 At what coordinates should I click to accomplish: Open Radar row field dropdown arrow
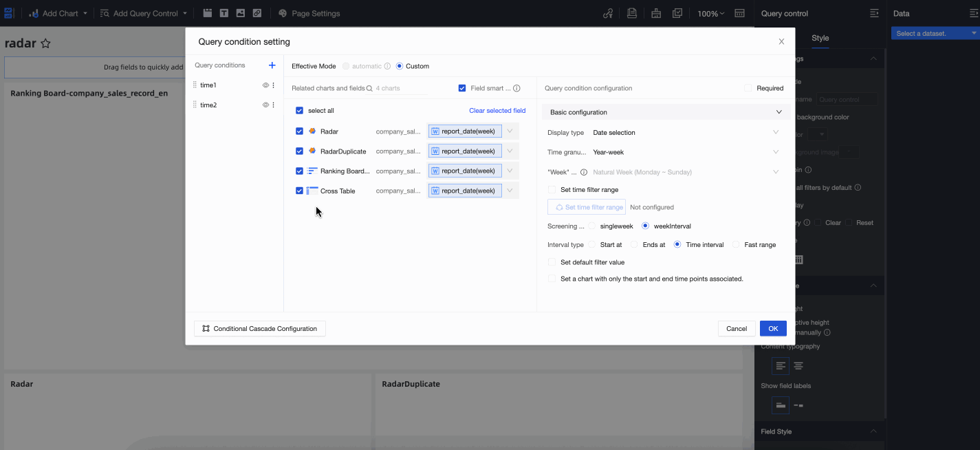tap(510, 131)
